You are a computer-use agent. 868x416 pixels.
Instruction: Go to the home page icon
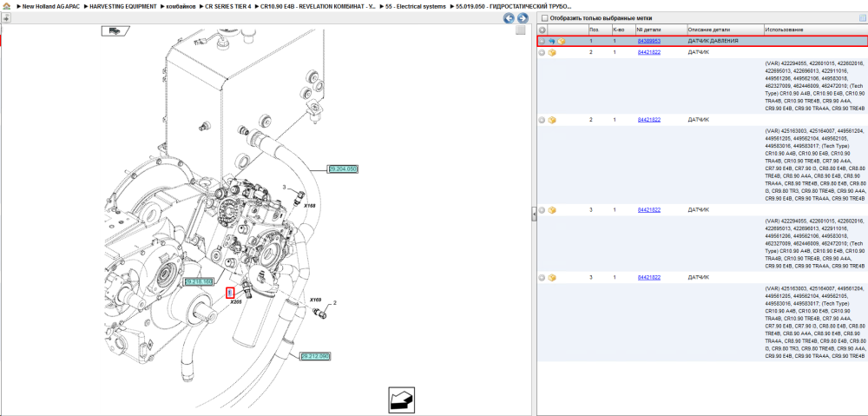coord(6,6)
